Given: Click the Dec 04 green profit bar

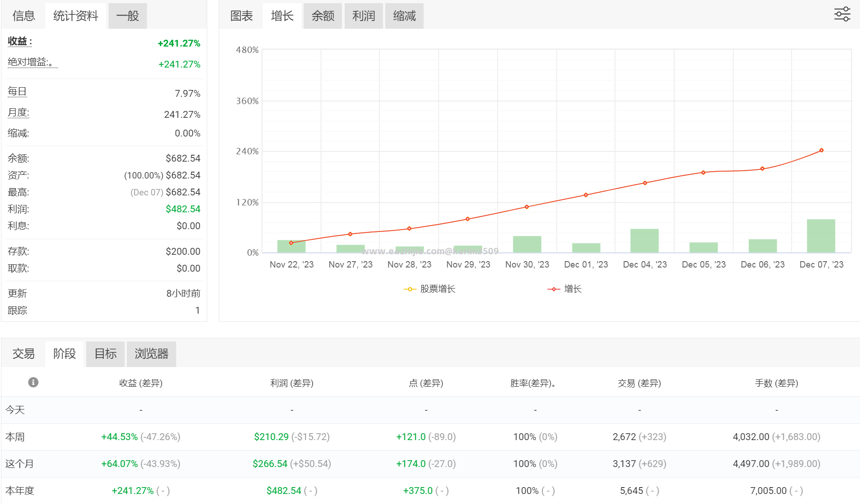Looking at the screenshot, I should point(644,241).
